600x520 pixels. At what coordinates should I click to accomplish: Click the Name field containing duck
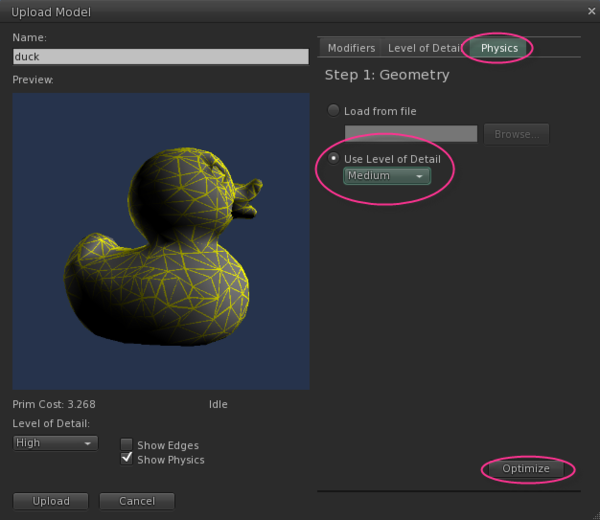(160, 57)
